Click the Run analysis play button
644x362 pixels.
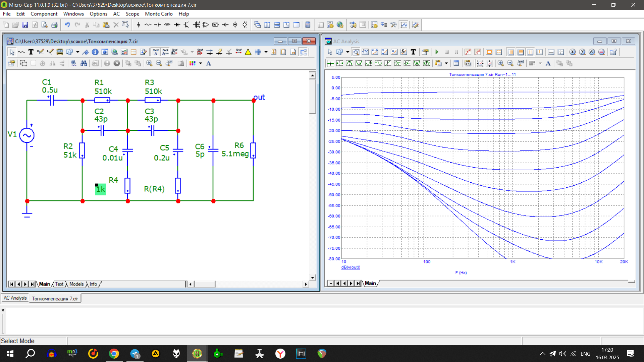click(x=437, y=52)
